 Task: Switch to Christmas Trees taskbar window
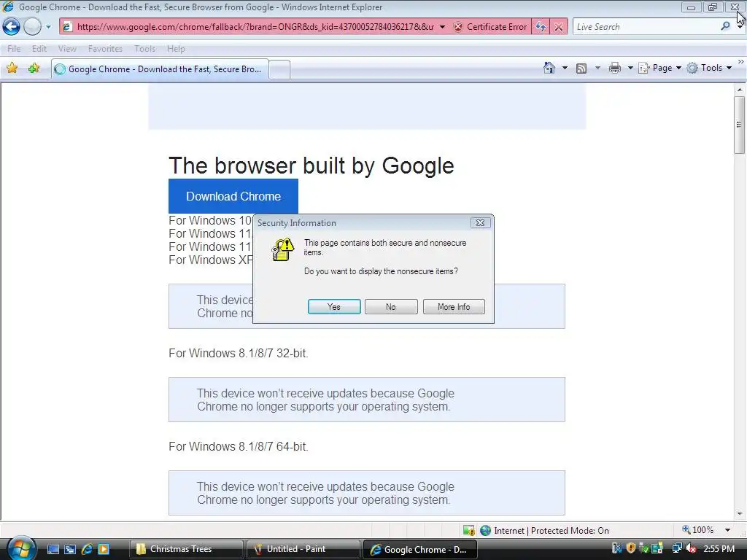click(186, 549)
